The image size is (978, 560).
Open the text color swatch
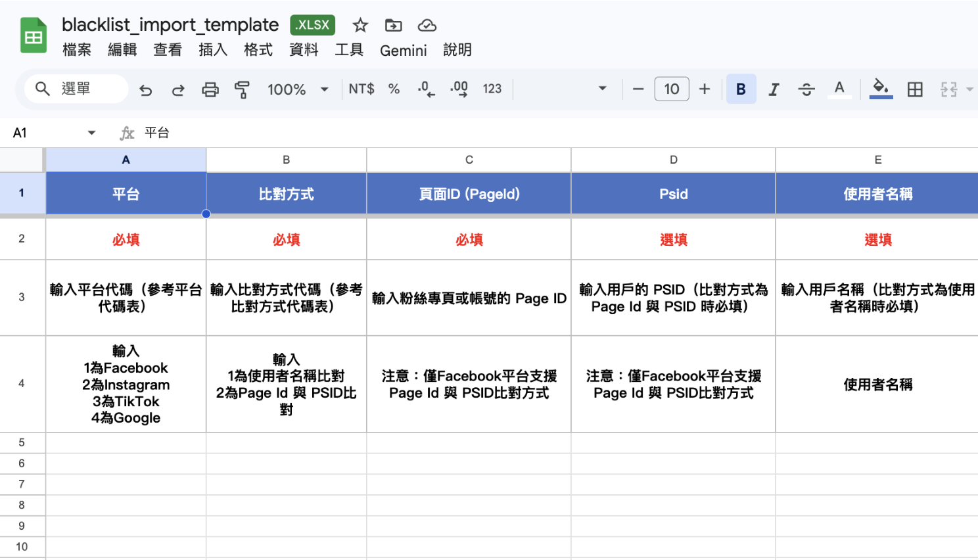[840, 89]
